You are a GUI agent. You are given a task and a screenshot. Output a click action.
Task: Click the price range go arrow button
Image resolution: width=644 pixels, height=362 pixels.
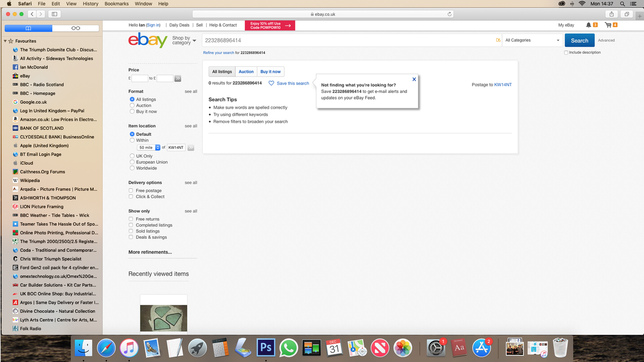(x=178, y=78)
